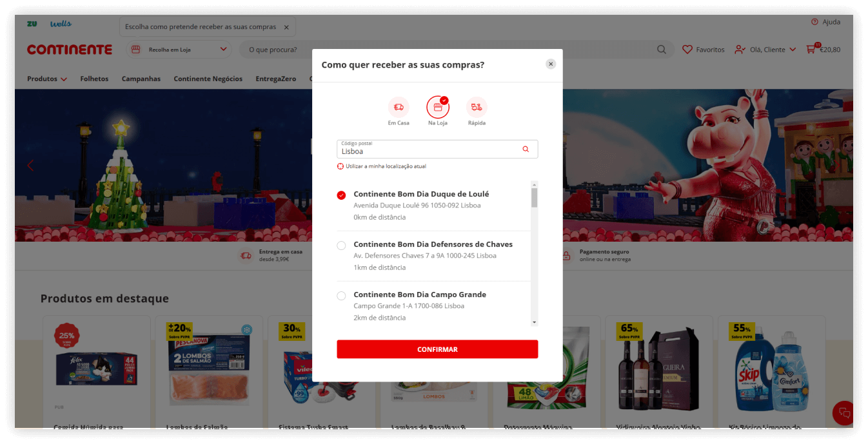Viewport: 868px width, 444px height.
Task: Select the Rápida fast delivery icon
Action: coord(477,107)
